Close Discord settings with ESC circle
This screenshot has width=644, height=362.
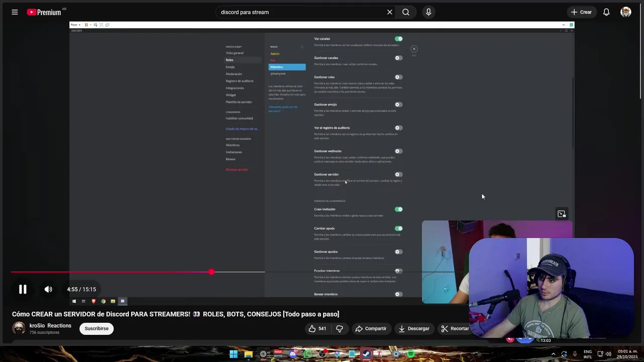coord(414,49)
